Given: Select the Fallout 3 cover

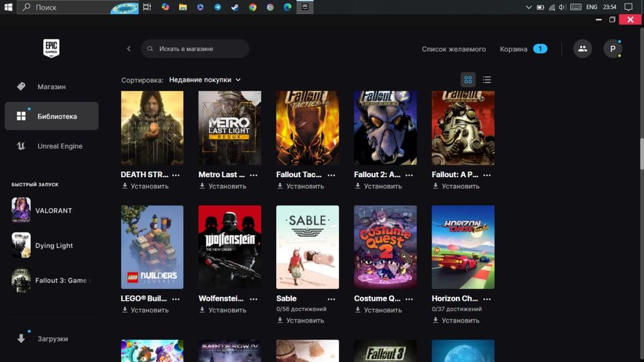Looking at the screenshot, I should coord(385,351).
